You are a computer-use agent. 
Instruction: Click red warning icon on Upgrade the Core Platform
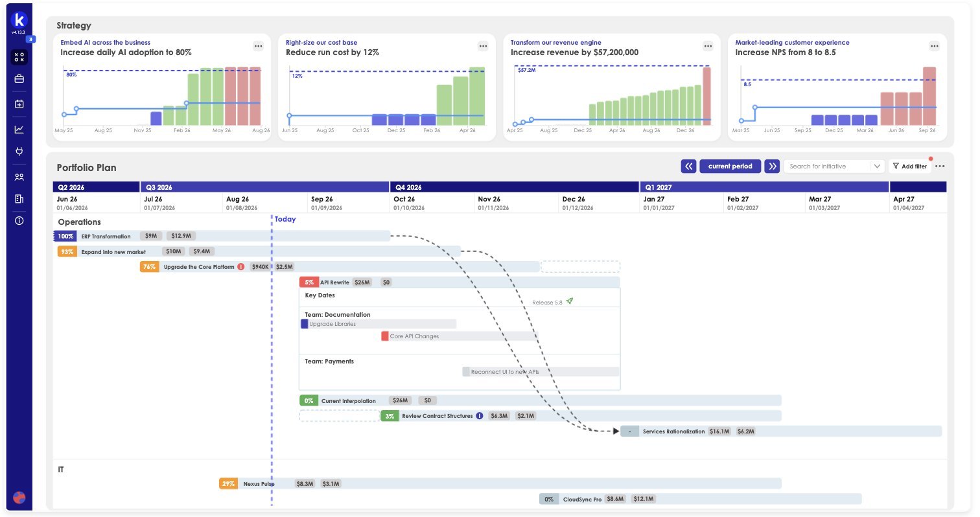click(x=240, y=266)
